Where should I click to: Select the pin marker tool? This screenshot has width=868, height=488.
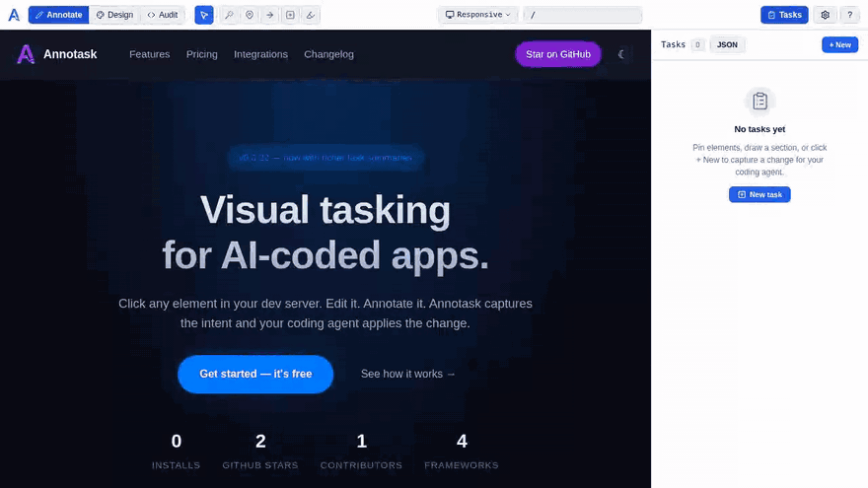pos(250,15)
